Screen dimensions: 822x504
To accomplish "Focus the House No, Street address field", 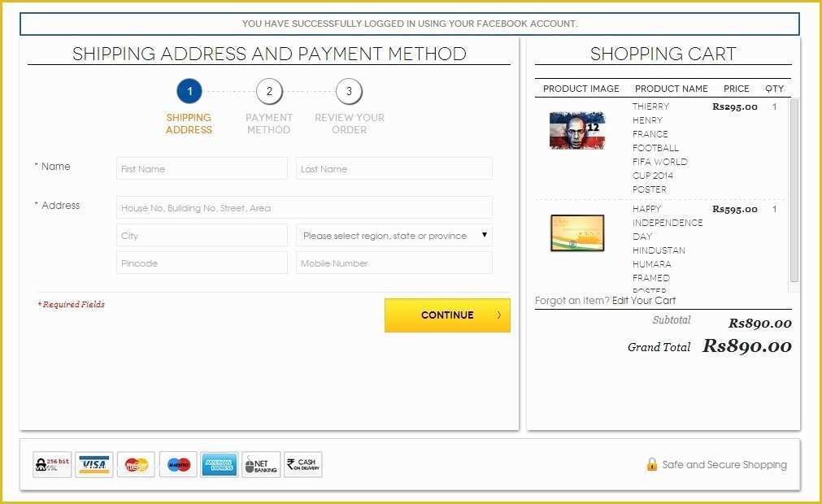I will coord(304,207).
